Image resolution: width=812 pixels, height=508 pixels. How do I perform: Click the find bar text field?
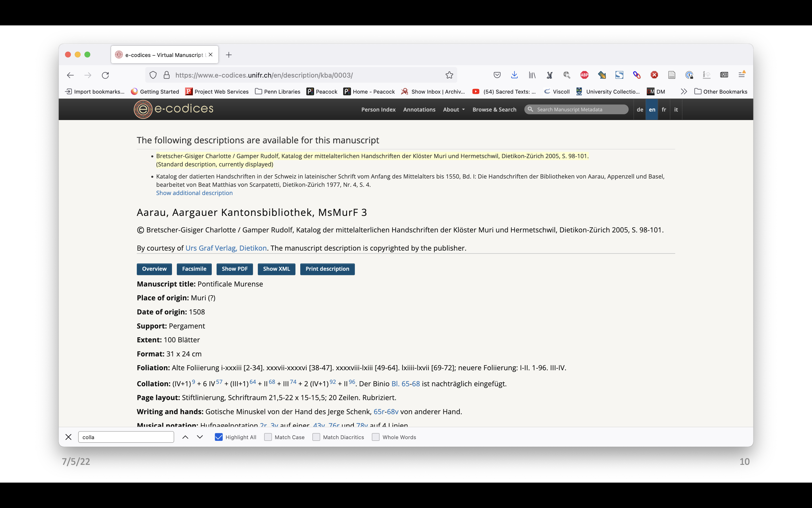coord(126,437)
